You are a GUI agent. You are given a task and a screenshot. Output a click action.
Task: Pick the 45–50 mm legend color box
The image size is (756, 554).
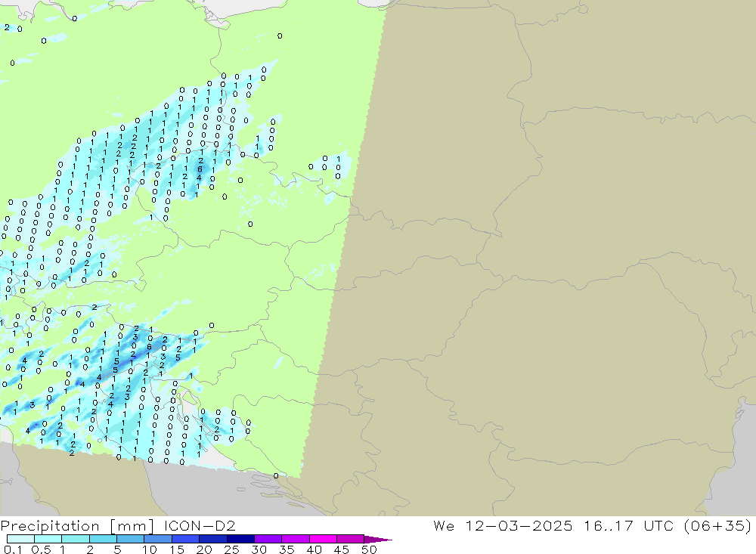(351, 539)
